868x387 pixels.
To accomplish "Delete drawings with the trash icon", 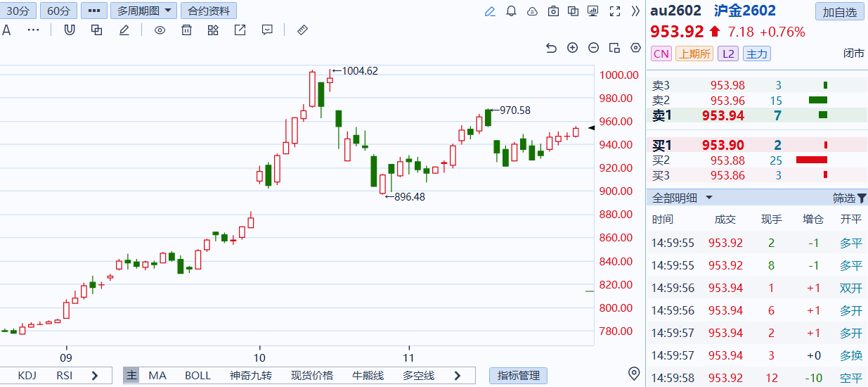I will (186, 30).
